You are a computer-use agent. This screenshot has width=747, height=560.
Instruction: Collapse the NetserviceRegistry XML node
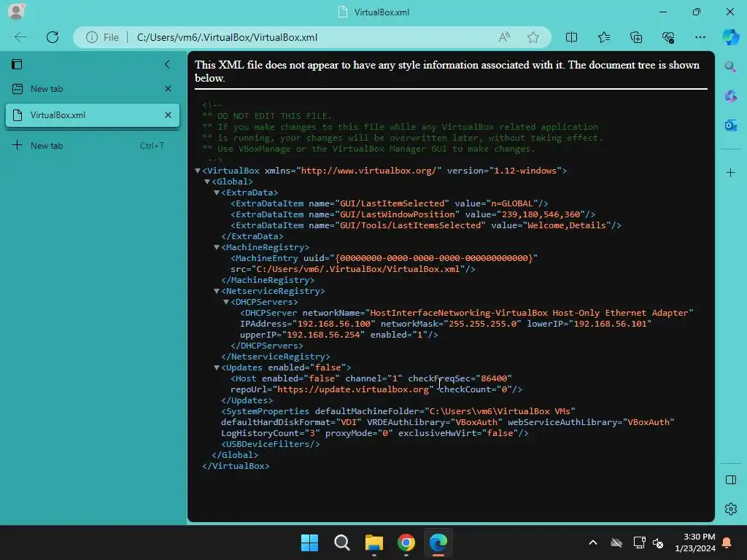tap(217, 291)
